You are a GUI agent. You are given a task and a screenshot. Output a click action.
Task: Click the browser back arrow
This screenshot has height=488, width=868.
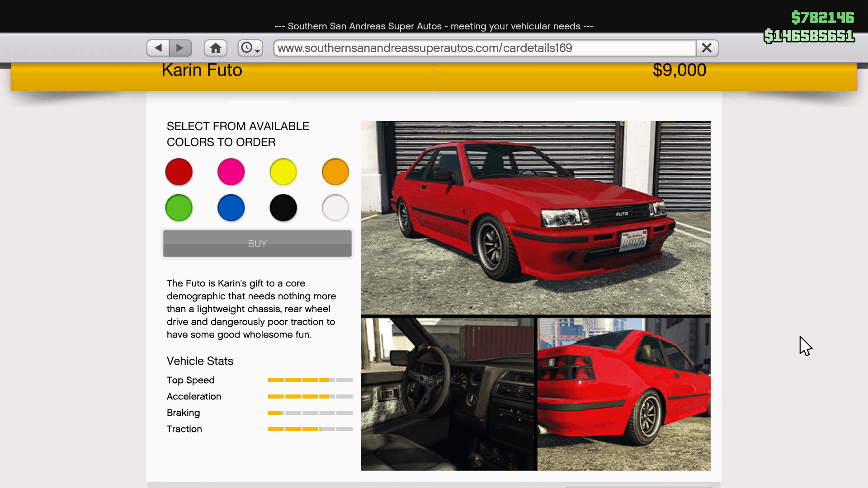tap(158, 48)
